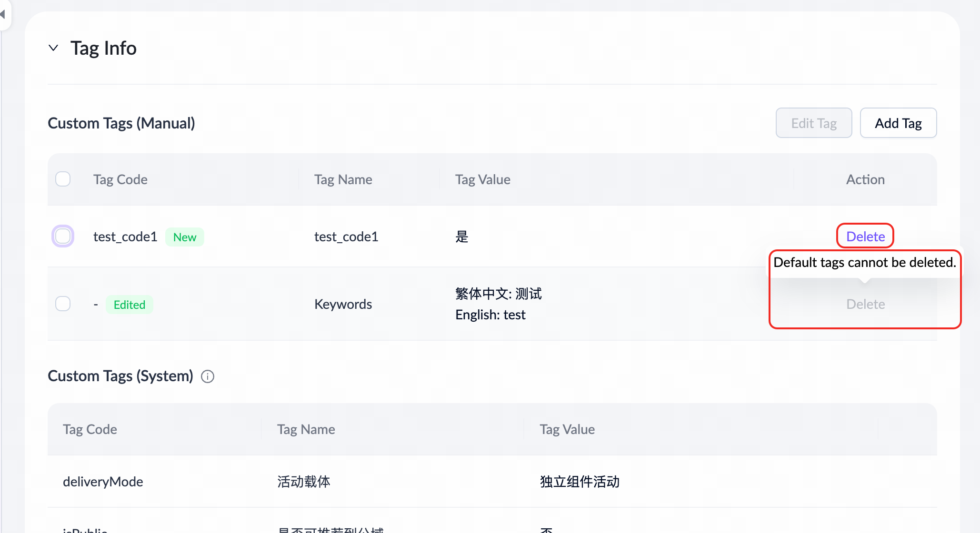This screenshot has height=533, width=980.
Task: Click the Tag Name column header in manual table
Action: pos(343,179)
